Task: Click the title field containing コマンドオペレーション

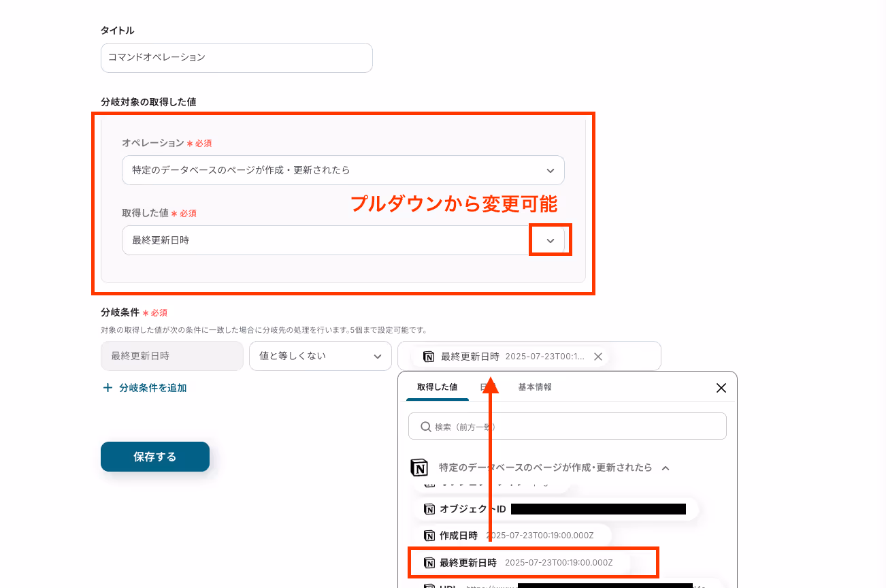Action: [236, 58]
